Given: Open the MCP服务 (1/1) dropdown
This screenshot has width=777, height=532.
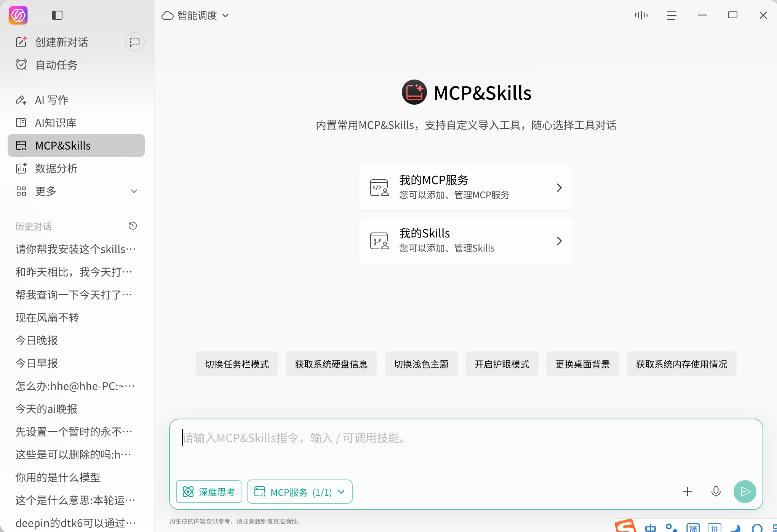Looking at the screenshot, I should click(300, 492).
